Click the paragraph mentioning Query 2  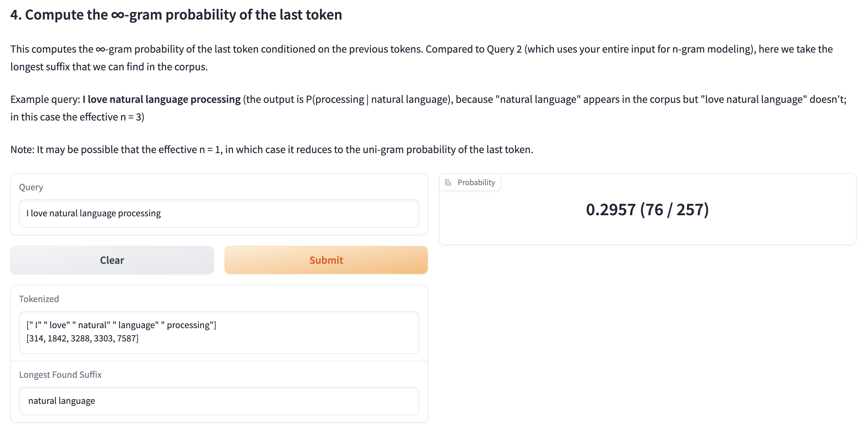[421, 49]
